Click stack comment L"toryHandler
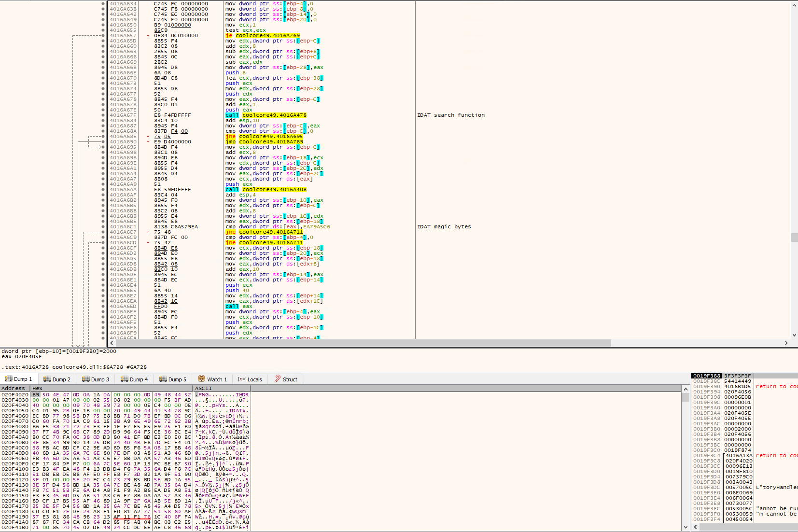Viewport: 798px width, 532px height. click(777, 487)
